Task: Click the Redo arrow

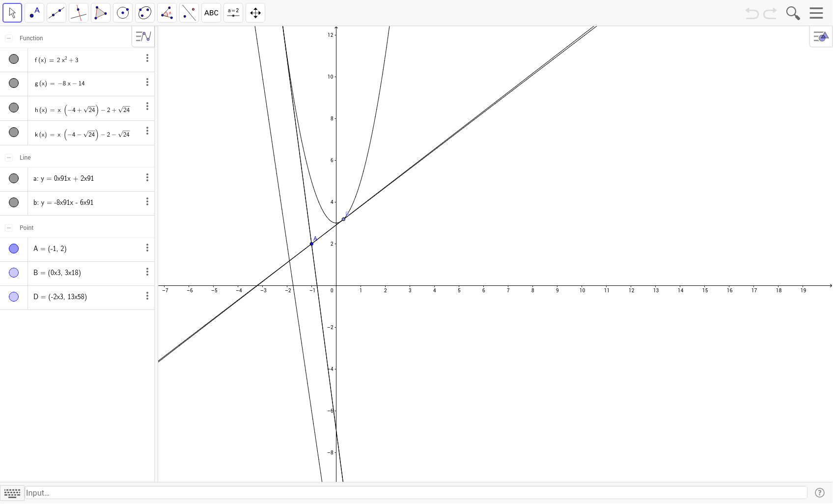Action: pos(770,13)
